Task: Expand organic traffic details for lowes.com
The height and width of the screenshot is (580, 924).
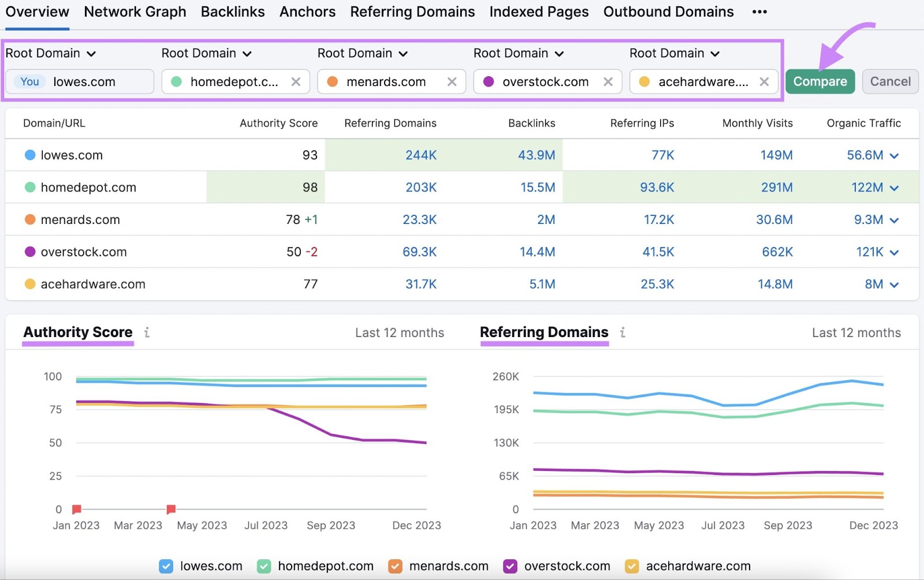Action: coord(894,155)
